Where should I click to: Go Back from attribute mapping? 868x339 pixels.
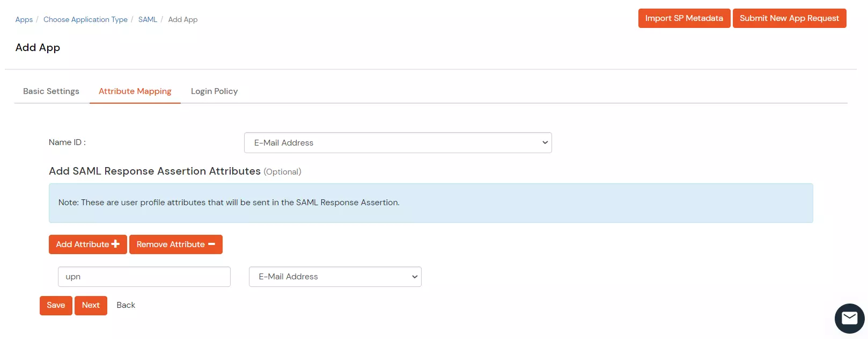click(126, 305)
